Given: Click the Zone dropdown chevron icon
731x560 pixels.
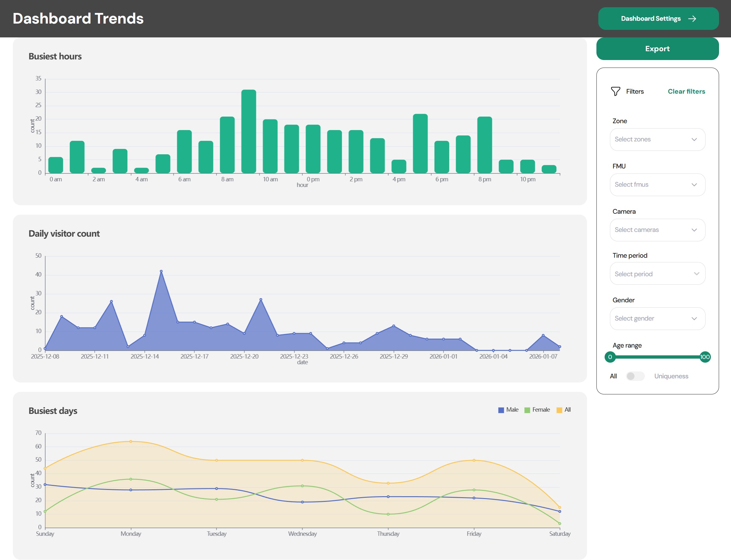Looking at the screenshot, I should coord(694,139).
